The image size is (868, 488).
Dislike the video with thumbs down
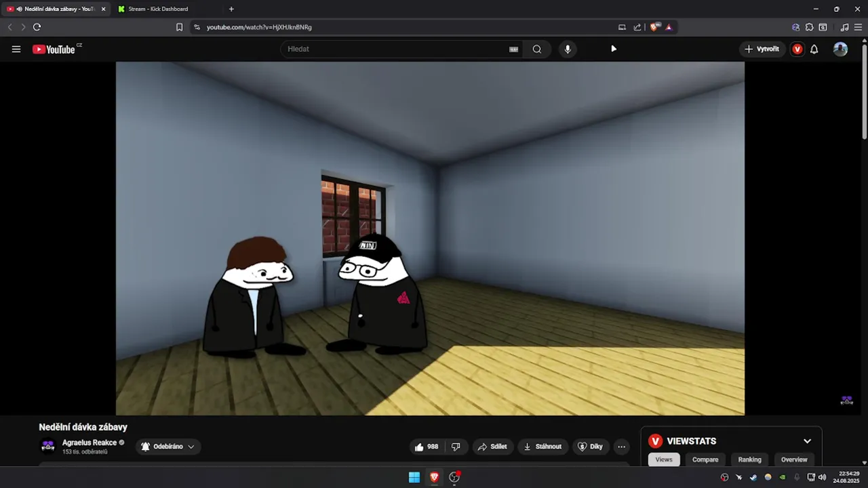coord(456,447)
